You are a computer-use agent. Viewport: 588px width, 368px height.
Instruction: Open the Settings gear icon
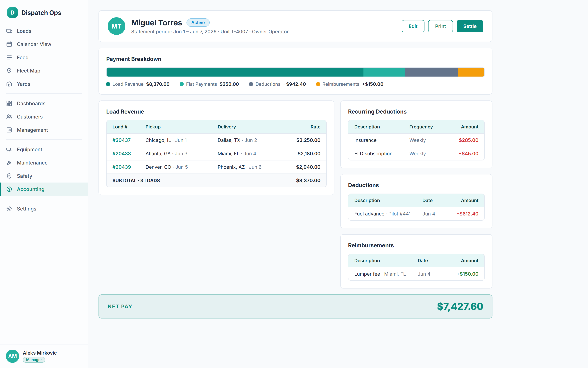9,209
